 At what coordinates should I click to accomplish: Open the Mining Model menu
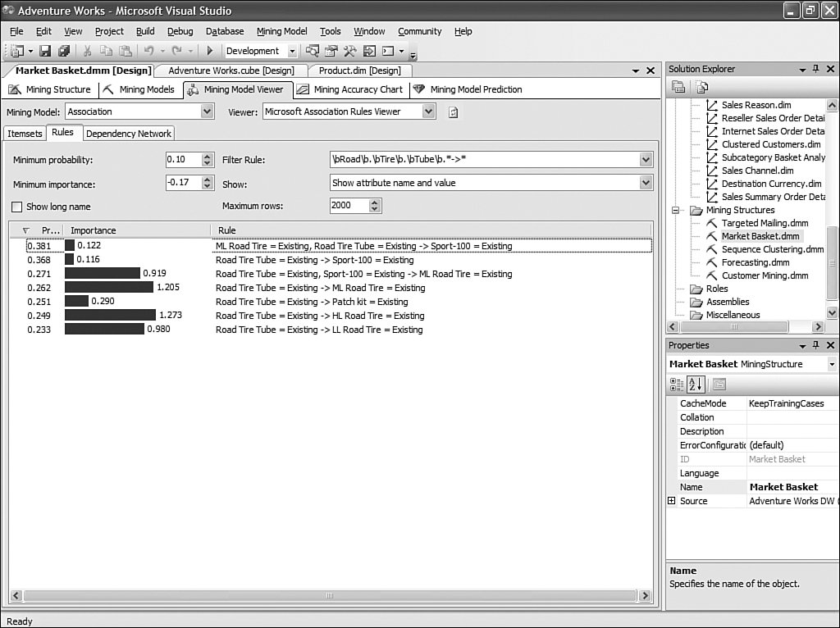pyautogui.click(x=281, y=31)
